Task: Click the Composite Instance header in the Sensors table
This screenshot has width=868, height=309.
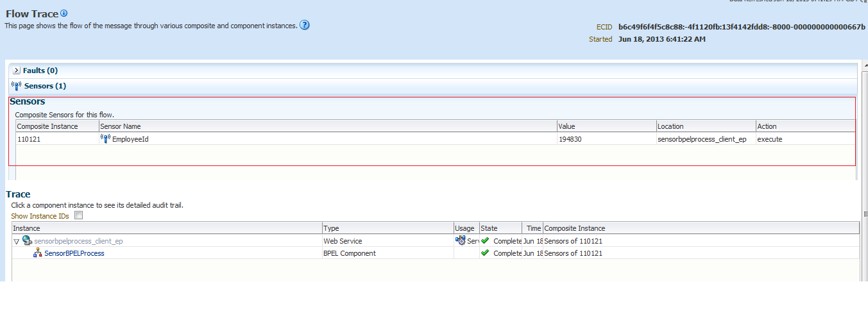Action: 47,126
